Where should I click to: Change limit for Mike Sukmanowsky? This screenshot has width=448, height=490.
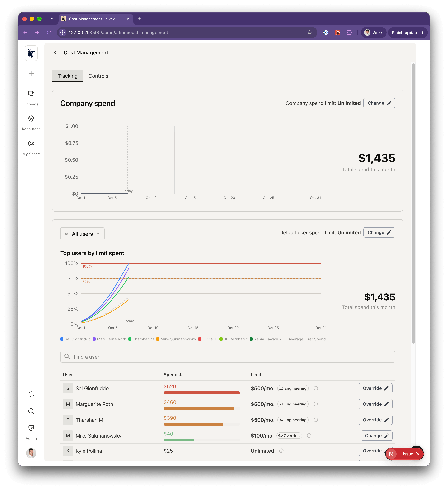point(377,436)
